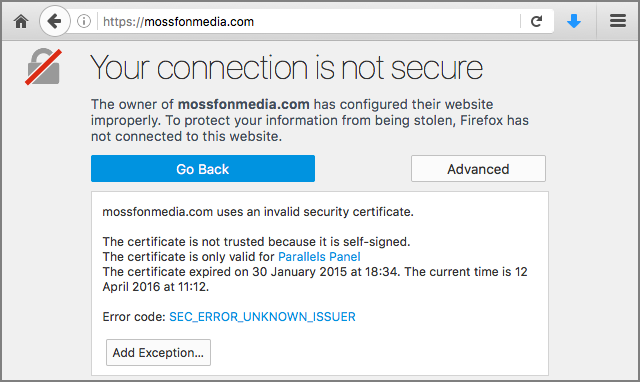The image size is (640, 382).
Task: Click the blue Go Back button
Action: pos(203,169)
